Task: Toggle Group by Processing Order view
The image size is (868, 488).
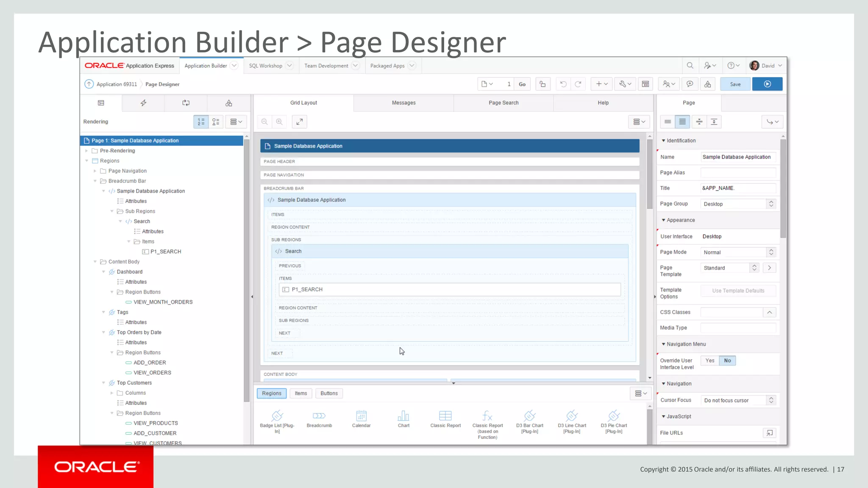Action: coord(201,122)
